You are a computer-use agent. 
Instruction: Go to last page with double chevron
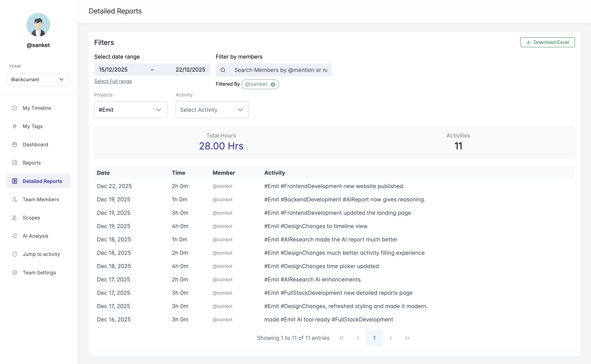click(x=407, y=338)
